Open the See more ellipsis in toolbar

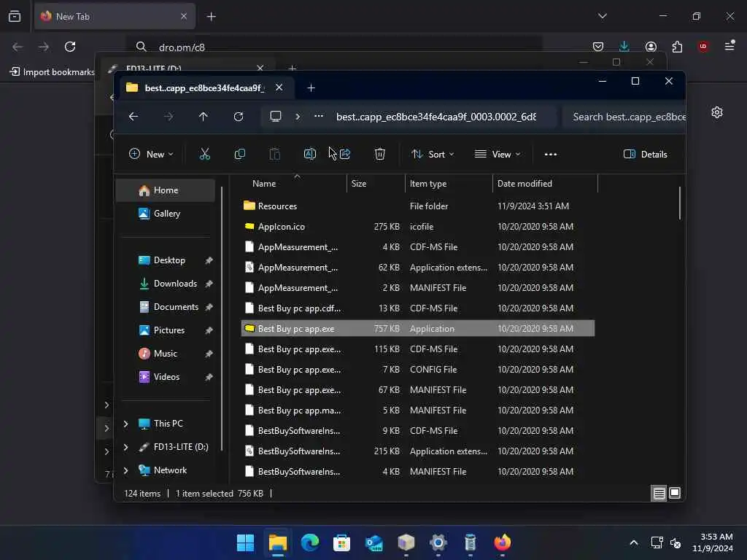[x=550, y=155]
